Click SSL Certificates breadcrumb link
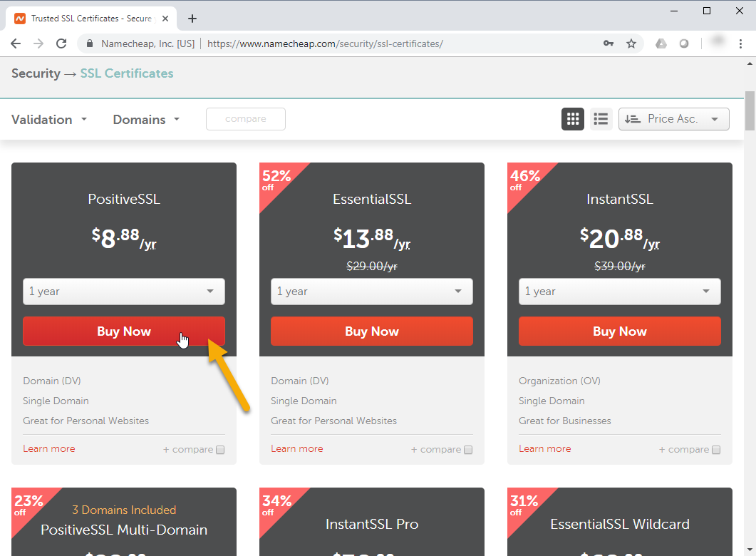 pos(127,74)
